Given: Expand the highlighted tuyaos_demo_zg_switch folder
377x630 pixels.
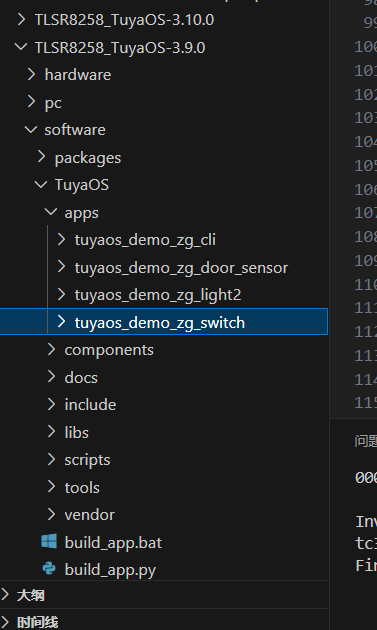Looking at the screenshot, I should [164, 321].
